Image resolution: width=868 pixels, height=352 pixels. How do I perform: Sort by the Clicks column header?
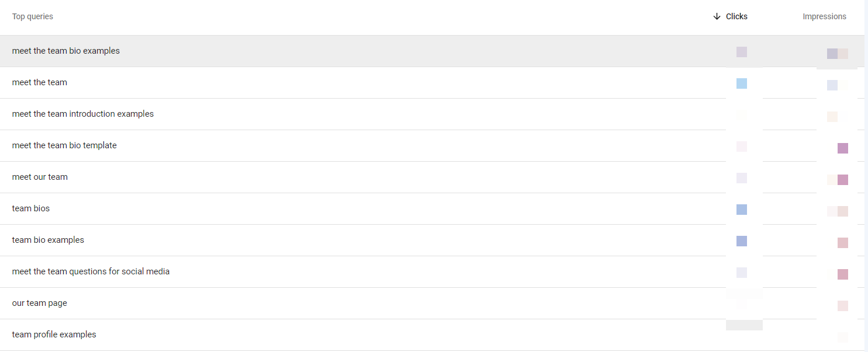[736, 16]
